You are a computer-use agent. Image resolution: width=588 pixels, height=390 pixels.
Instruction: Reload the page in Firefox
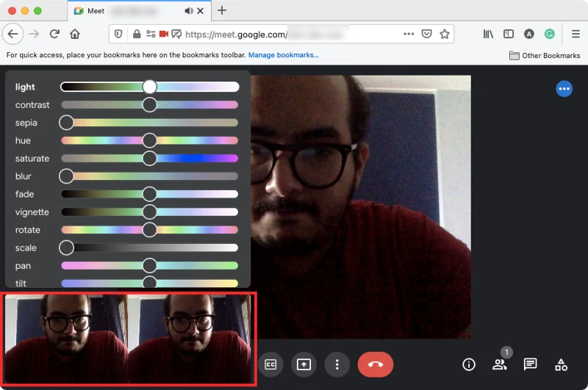click(54, 34)
